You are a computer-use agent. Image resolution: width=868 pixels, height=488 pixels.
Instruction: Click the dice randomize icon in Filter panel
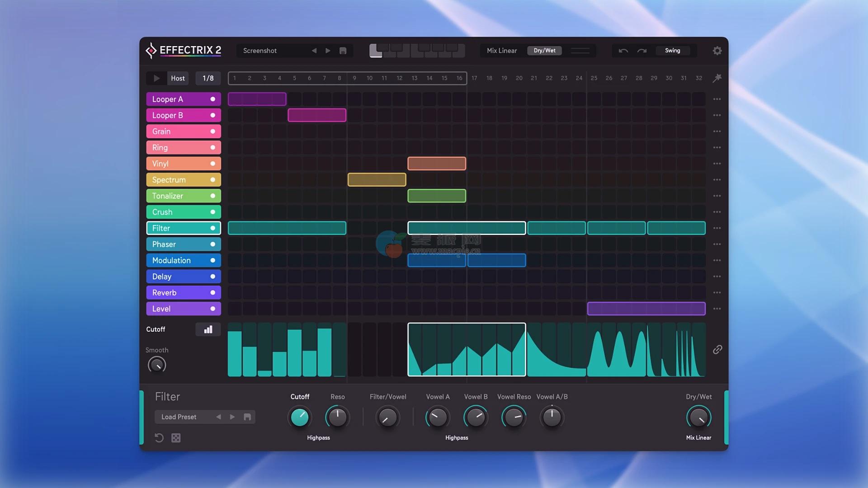click(x=176, y=438)
